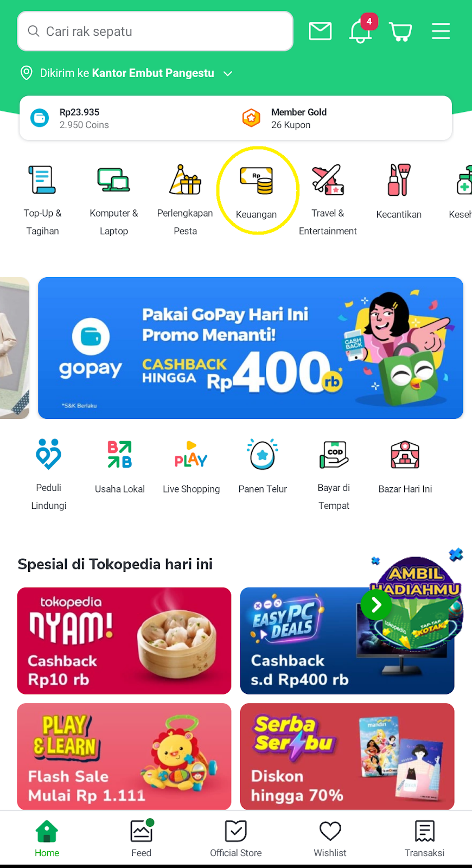The height and width of the screenshot is (868, 472).
Task: Tap green arrow on Ambil Hadiahmu
Action: [376, 604]
